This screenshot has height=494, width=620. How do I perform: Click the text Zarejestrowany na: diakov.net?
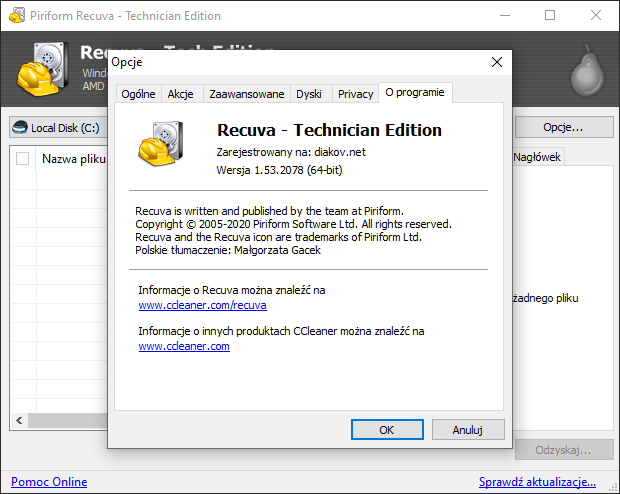tap(291, 152)
